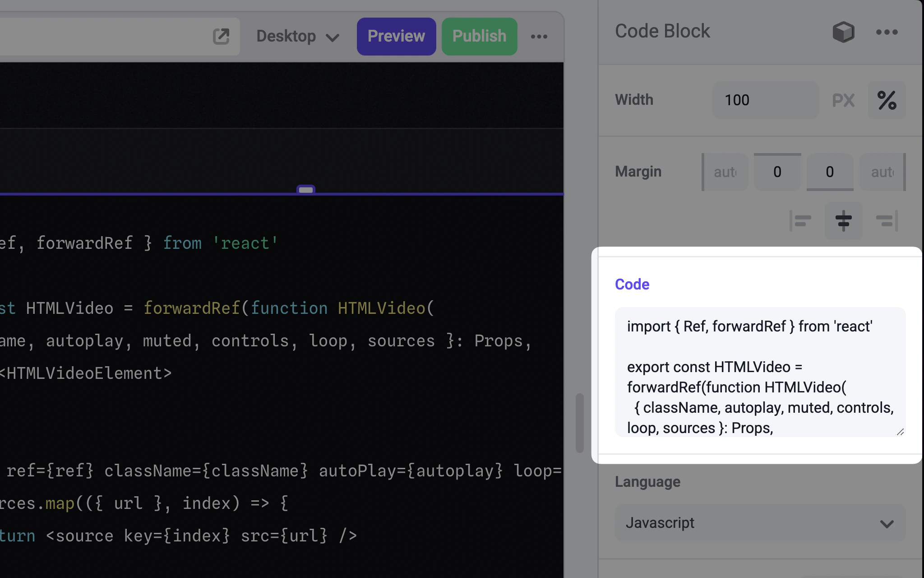Open Code Block panel three-dots menu
This screenshot has height=578, width=924.
(887, 32)
